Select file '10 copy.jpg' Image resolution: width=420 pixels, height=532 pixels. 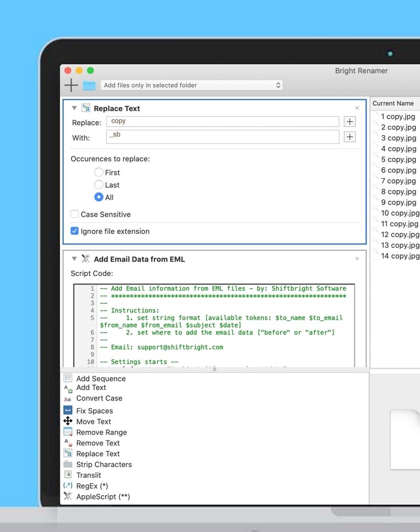(x=401, y=213)
